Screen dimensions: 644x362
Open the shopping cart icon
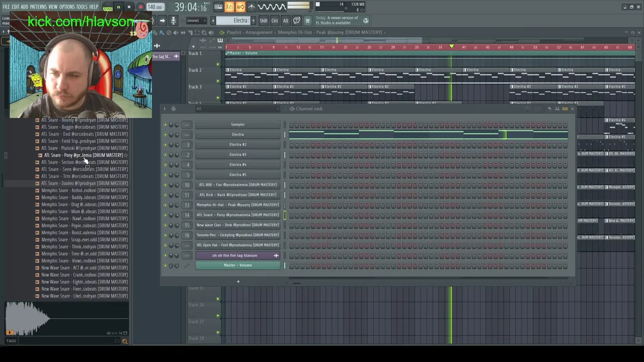click(307, 21)
